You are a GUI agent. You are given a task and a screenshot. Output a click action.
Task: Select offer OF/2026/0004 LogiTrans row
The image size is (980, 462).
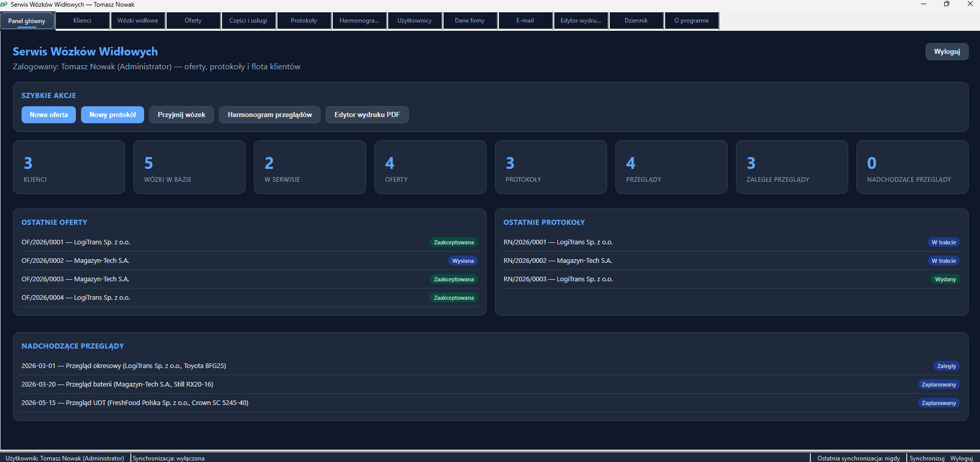point(250,298)
